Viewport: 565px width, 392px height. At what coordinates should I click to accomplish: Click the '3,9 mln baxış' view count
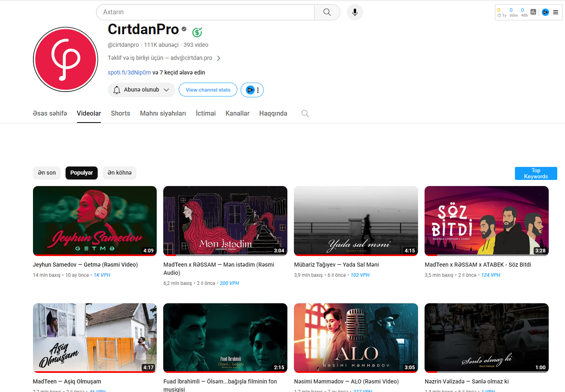point(309,275)
